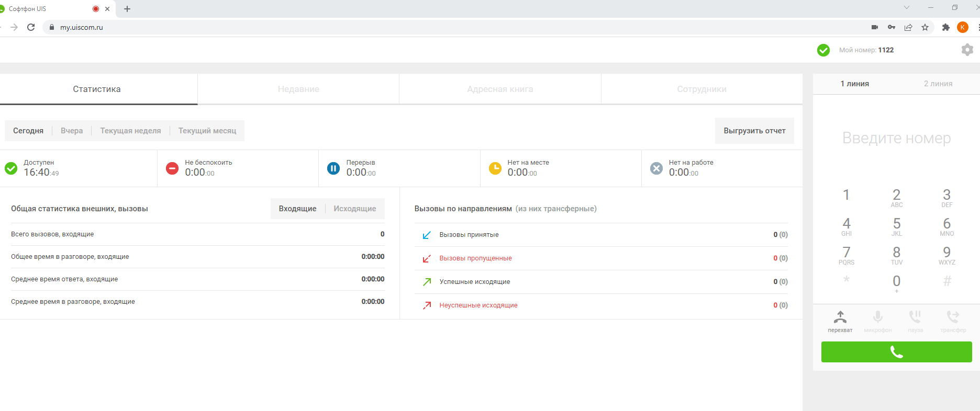980x411 pixels.
Task: Dial digit 5 JKL on keypad
Action: 896,226
